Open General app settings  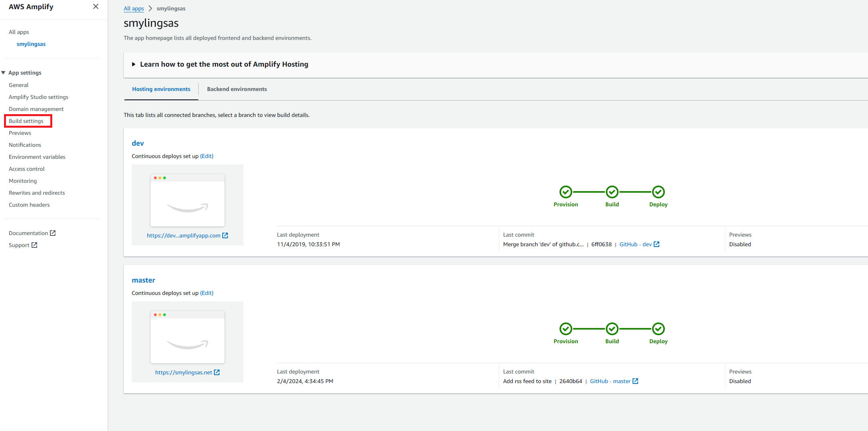click(19, 85)
